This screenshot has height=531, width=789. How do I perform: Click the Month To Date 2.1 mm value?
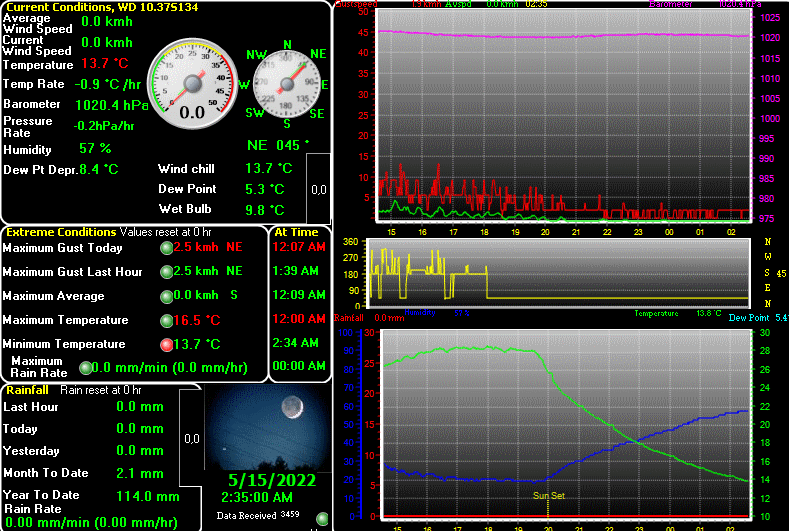coord(140,474)
